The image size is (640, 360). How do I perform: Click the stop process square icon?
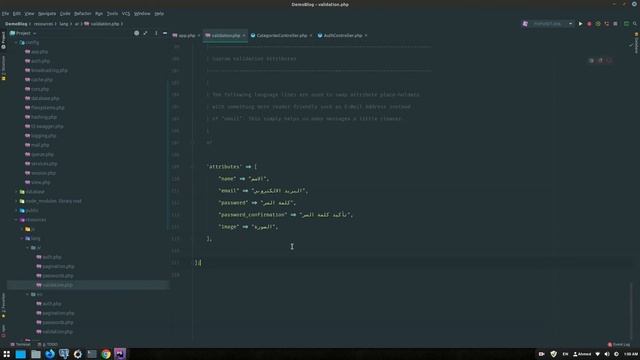point(616,24)
